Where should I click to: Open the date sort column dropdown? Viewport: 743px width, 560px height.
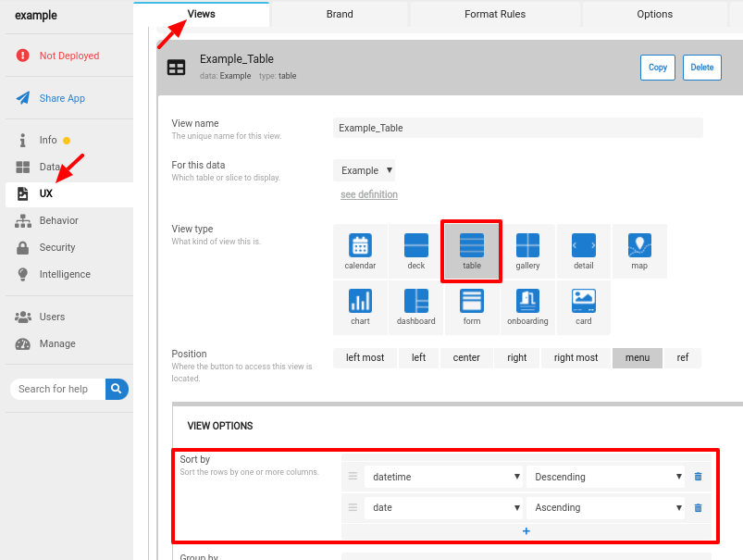point(443,507)
